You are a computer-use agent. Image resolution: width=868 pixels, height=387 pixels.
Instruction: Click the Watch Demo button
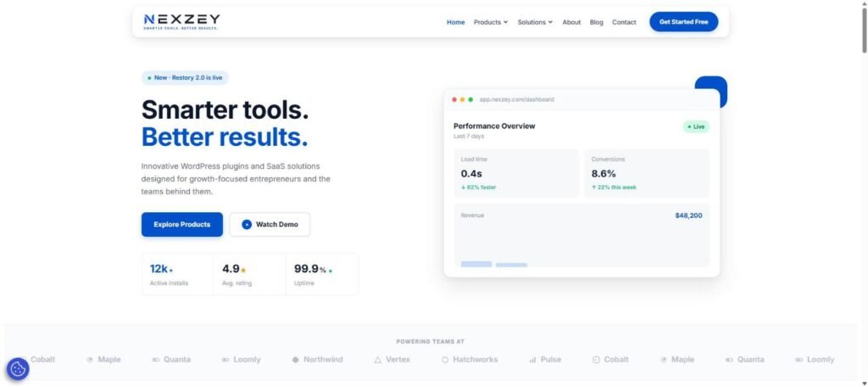[270, 225]
